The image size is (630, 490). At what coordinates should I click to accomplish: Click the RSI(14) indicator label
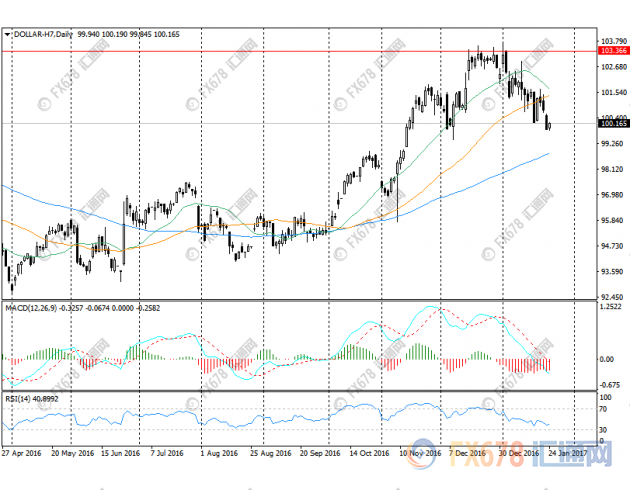pyautogui.click(x=19, y=400)
